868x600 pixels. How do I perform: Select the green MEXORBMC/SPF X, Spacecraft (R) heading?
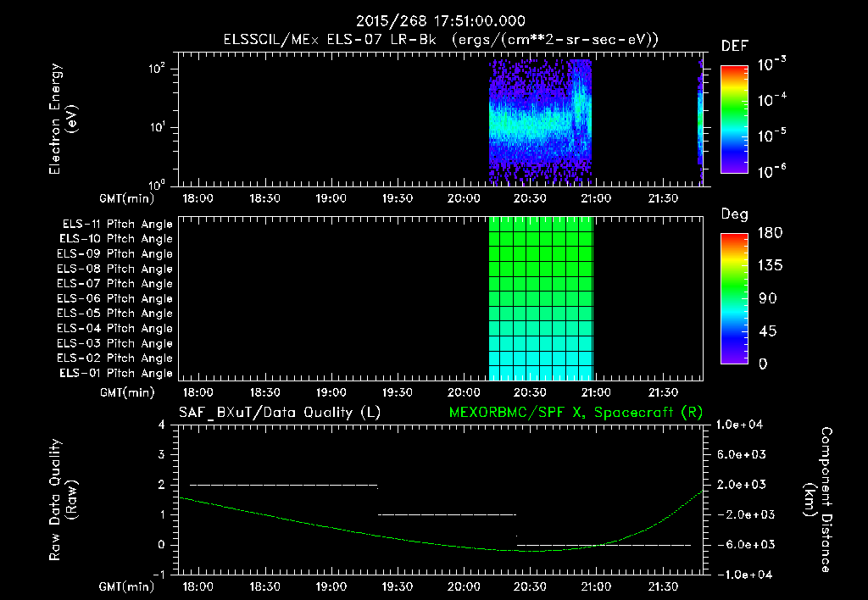point(576,413)
